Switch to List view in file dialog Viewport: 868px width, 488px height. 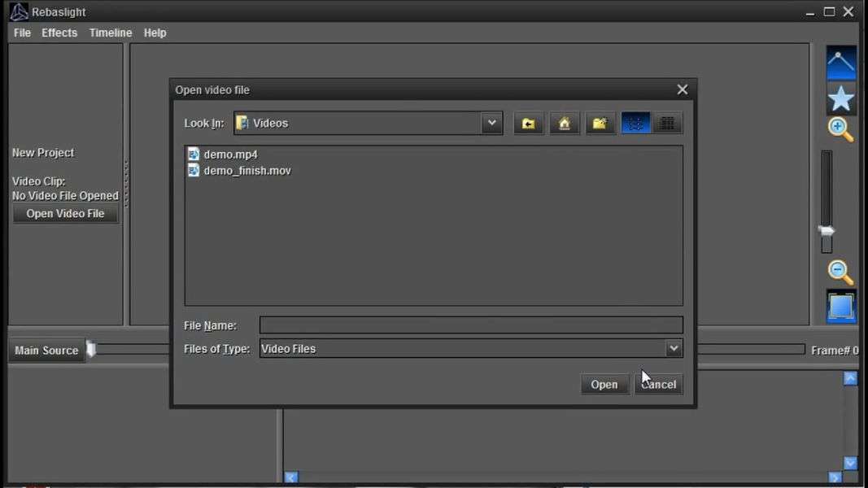[635, 124]
